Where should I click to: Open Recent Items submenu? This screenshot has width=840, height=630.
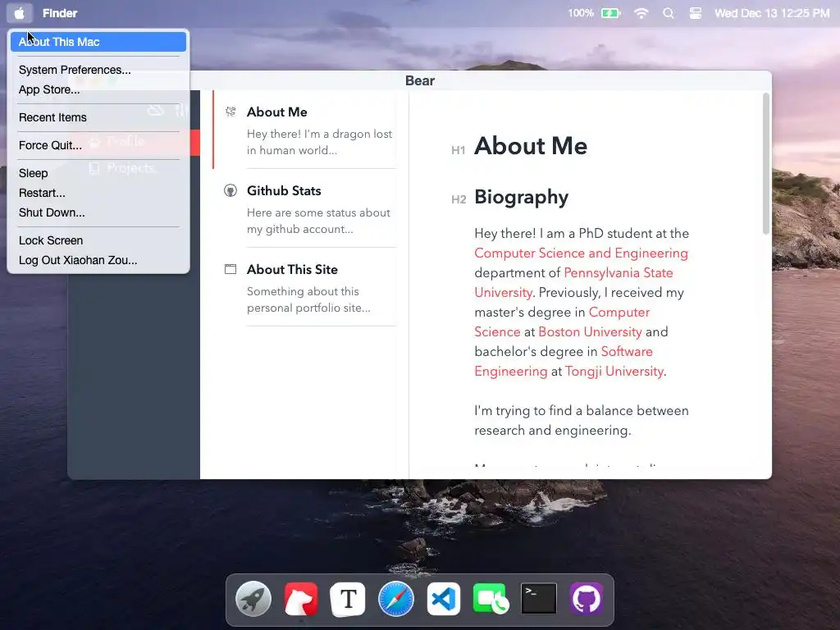(98, 117)
